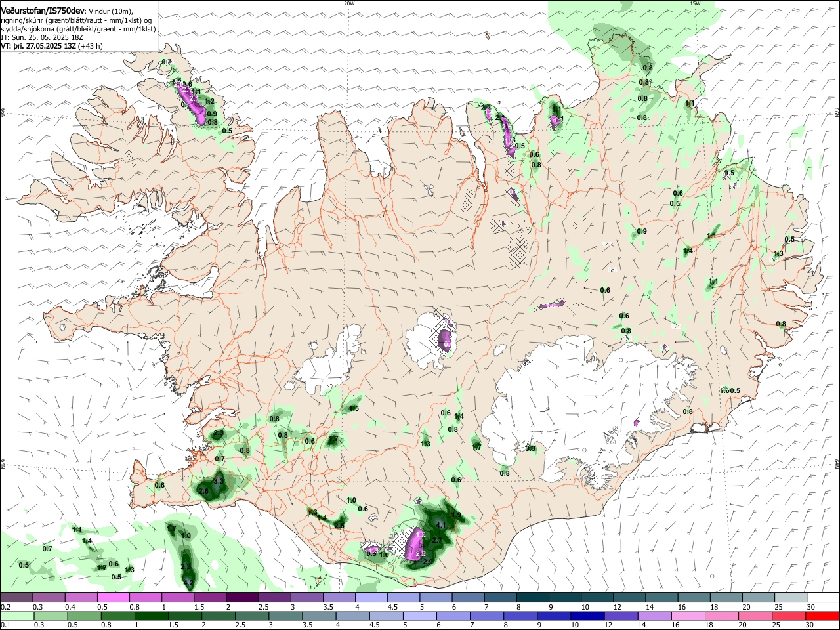Click the "2.6" rainfall value in the southwest

click(x=203, y=492)
